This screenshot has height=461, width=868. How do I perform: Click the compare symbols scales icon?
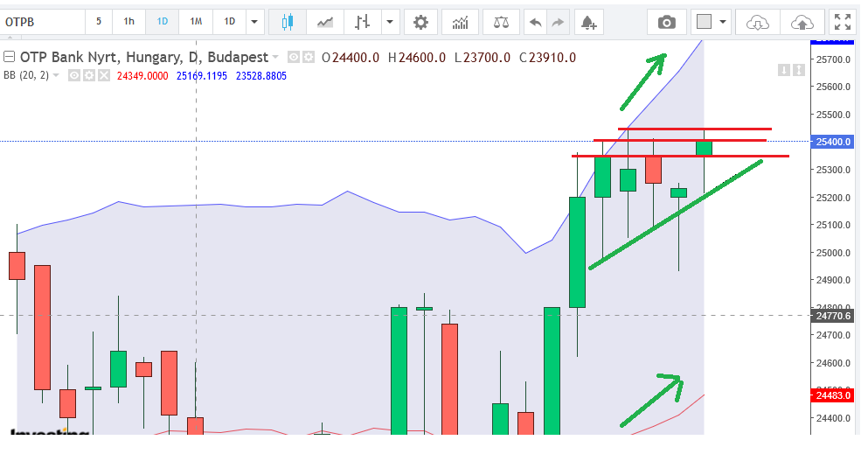point(500,22)
